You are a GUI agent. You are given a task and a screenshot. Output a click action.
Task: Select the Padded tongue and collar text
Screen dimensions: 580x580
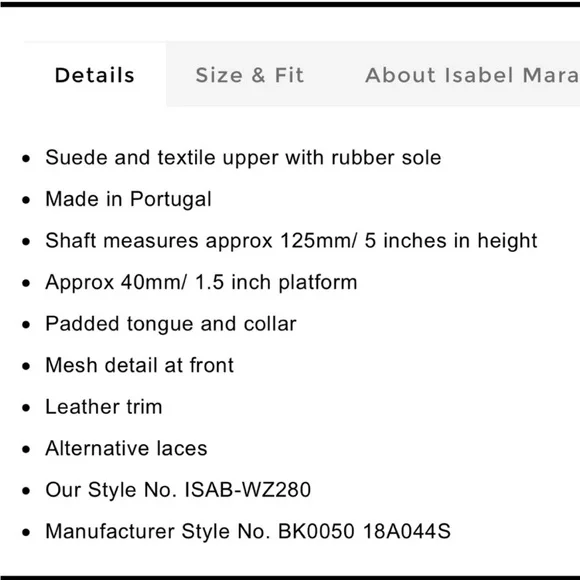coord(171,324)
